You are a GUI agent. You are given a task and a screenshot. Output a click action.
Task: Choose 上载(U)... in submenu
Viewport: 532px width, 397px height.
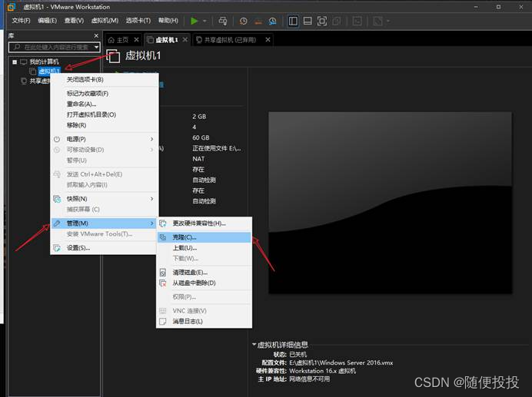[x=204, y=248]
